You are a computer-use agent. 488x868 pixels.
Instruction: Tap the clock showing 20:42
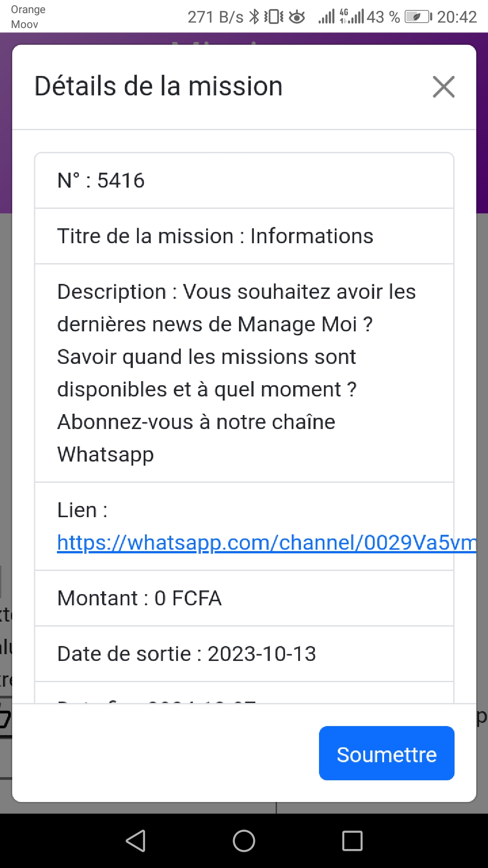[457, 17]
